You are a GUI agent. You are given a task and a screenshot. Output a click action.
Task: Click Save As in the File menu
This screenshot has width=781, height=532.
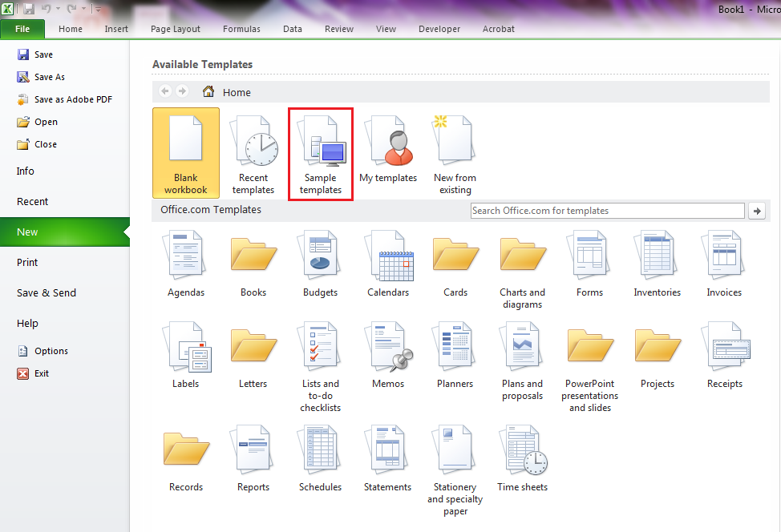coord(49,77)
